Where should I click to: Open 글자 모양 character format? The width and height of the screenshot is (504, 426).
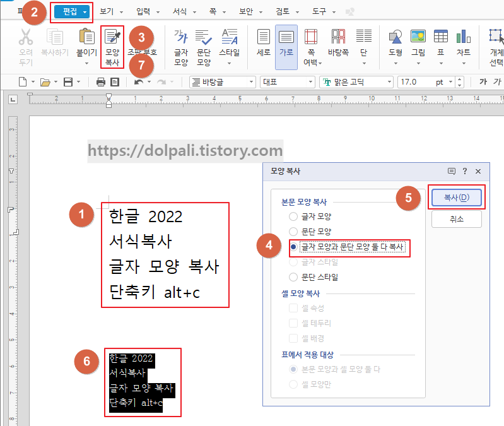point(181,47)
